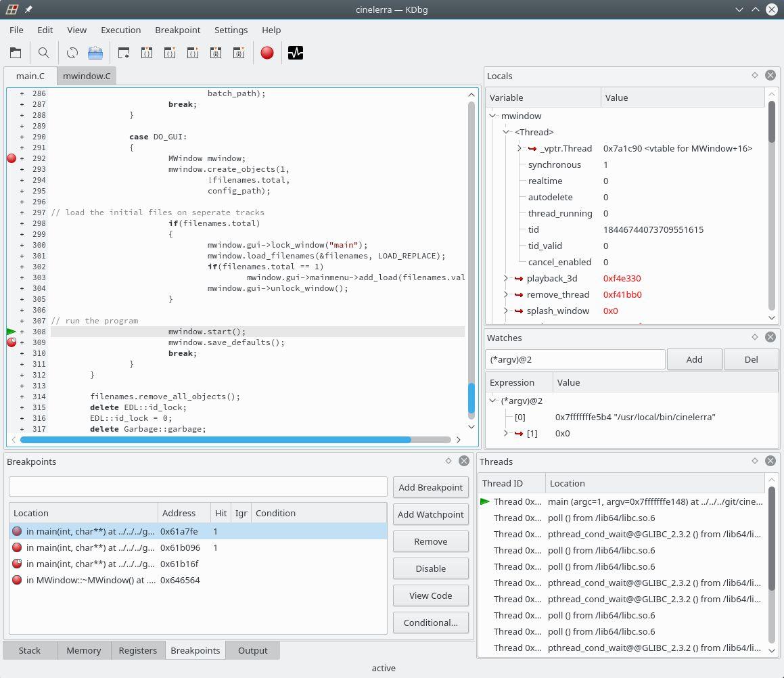Click the pin icon in title bar

(x=28, y=9)
